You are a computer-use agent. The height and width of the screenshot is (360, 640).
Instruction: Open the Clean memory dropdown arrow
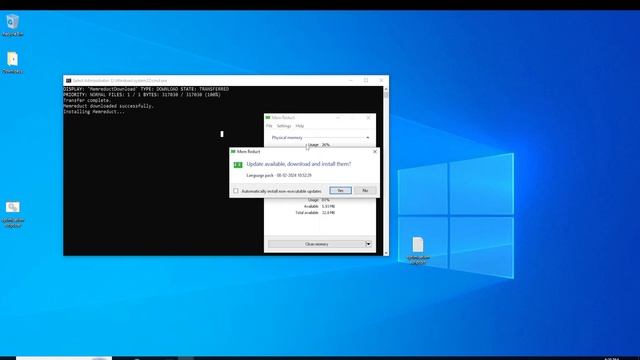[x=368, y=244]
